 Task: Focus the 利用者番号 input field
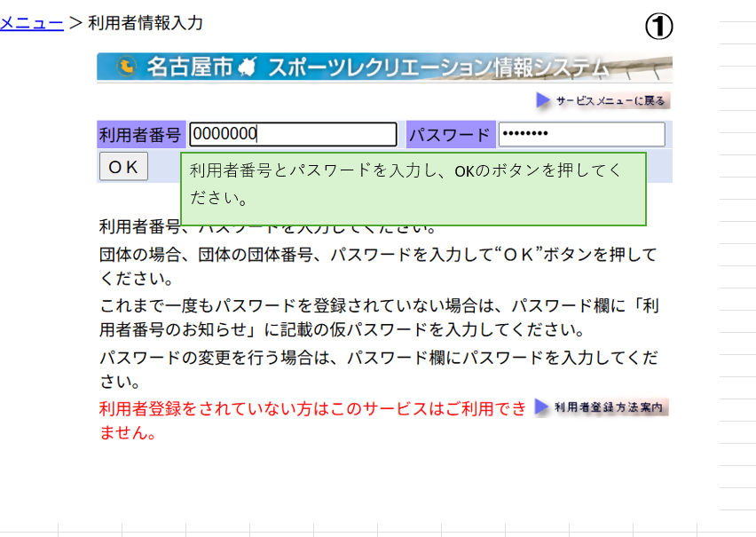pos(293,134)
